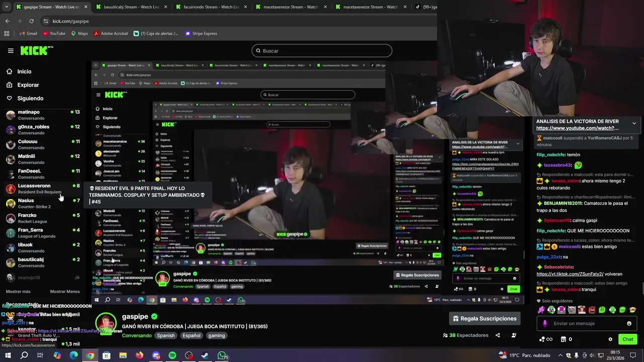Insert the red angry face emote
The width and height of the screenshot is (644, 362).
pyautogui.click(x=592, y=310)
